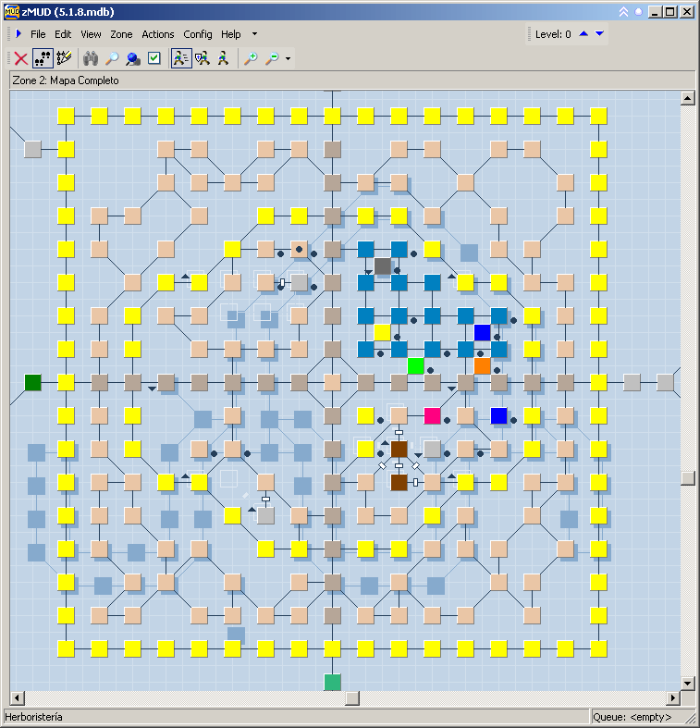Screen dimensions: 700x728
Task: Open the dropdown arrow after Help menu
Action: pos(255,34)
